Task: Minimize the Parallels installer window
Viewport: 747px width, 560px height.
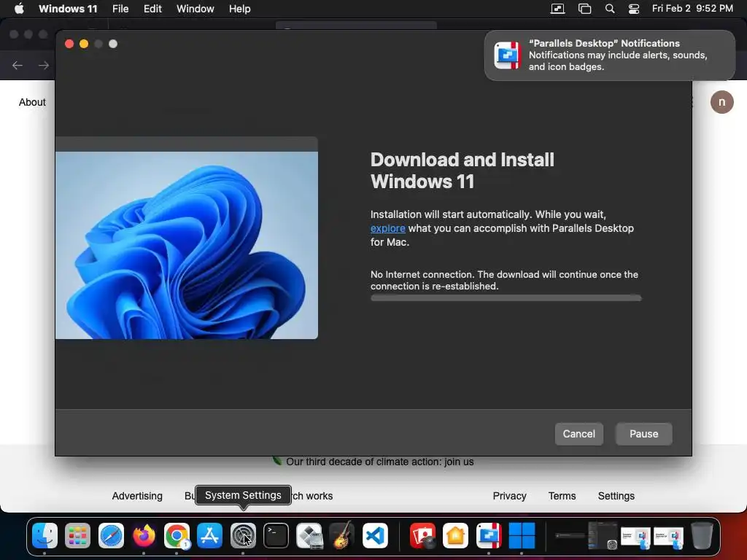Action: click(x=84, y=44)
